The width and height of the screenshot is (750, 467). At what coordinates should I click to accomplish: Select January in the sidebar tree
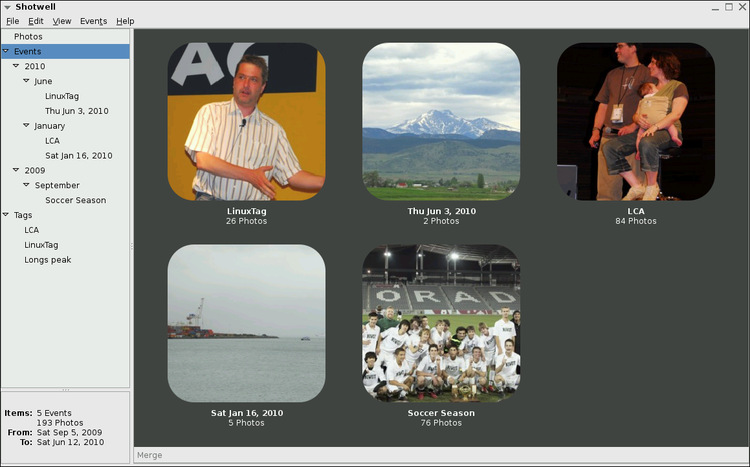pos(49,126)
